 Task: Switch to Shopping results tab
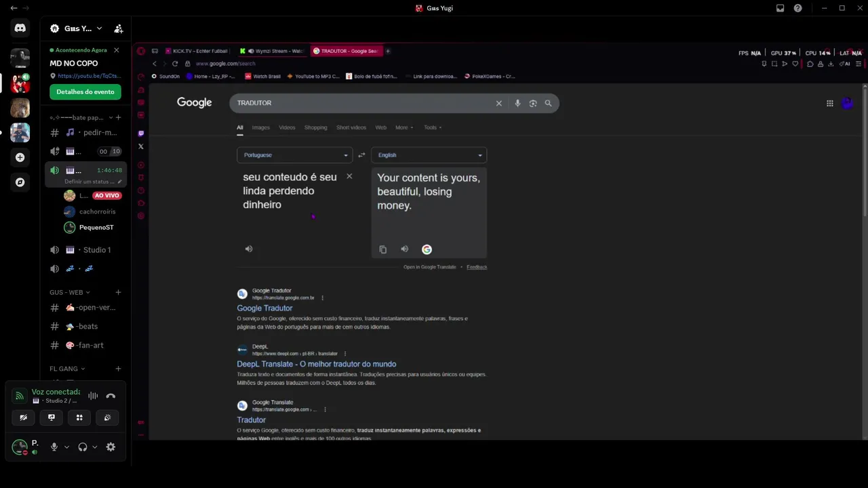click(315, 127)
